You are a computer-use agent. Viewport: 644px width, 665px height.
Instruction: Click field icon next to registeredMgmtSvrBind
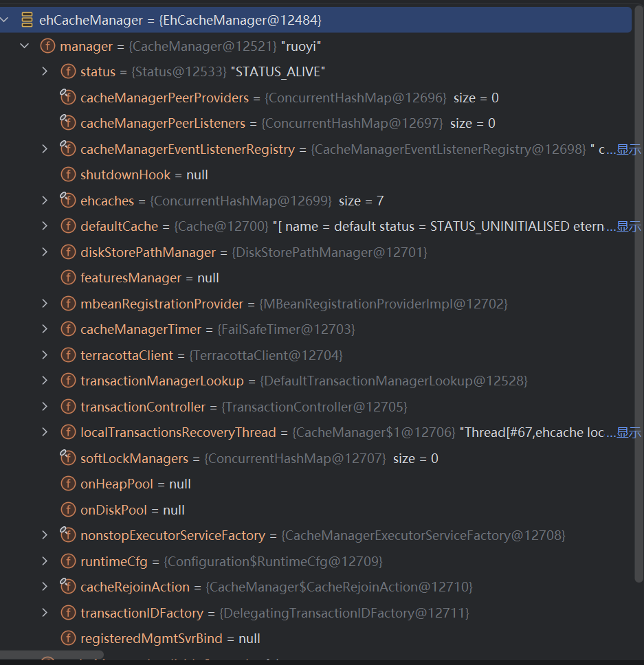(68, 638)
